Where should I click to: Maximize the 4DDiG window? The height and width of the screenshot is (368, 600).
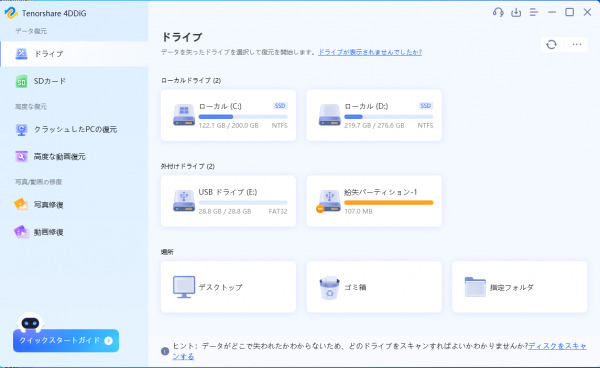coord(569,12)
